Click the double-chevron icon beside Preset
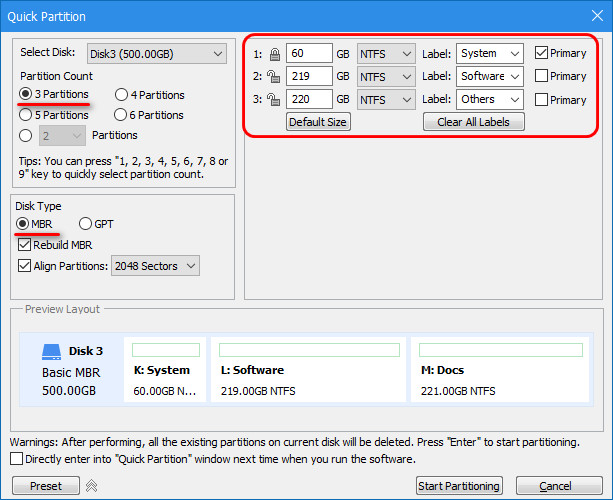 point(91,486)
